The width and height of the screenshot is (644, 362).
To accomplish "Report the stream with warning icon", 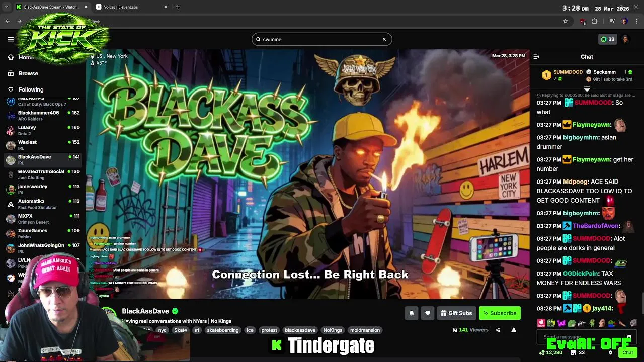I will coord(514,330).
